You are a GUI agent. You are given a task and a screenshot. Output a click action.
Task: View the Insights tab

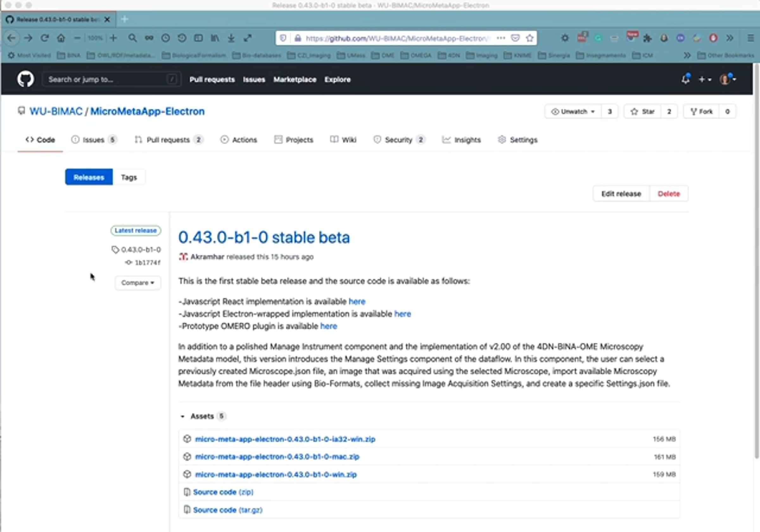tap(461, 140)
